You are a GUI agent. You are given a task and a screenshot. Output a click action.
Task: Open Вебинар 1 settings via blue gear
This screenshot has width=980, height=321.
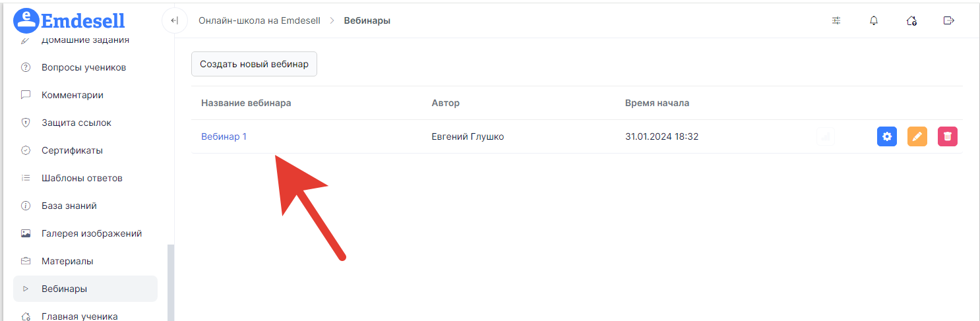887,136
